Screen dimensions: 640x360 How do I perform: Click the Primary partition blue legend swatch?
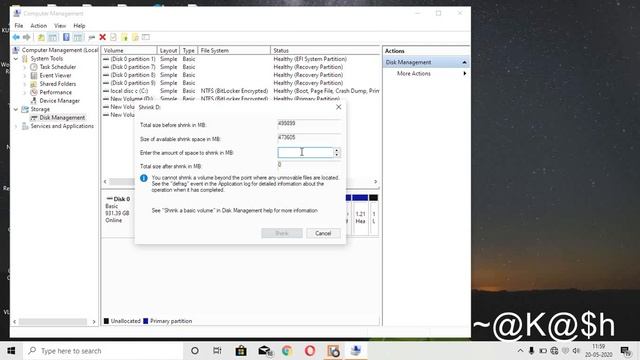(x=145, y=321)
